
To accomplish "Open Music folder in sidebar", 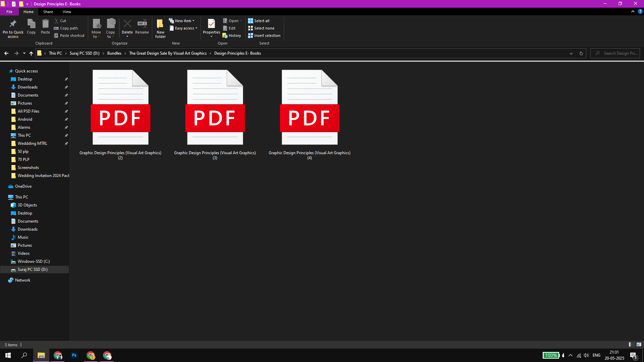I will click(x=23, y=237).
